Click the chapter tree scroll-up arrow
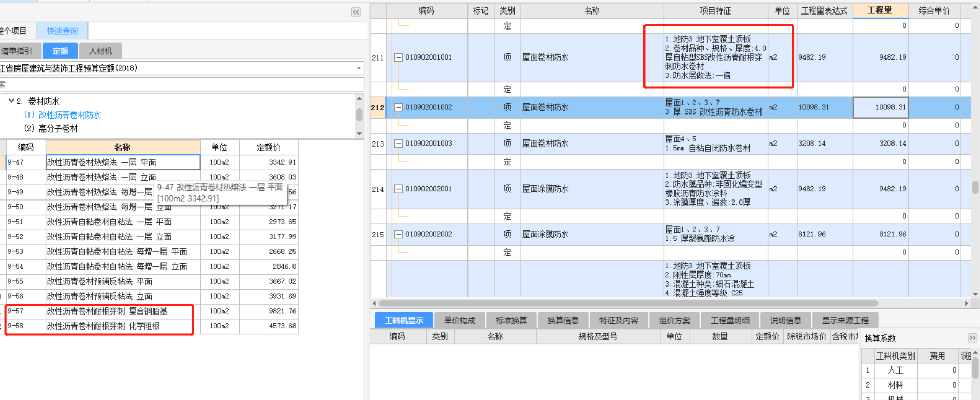Screen dimensions: 980x400 359,98
